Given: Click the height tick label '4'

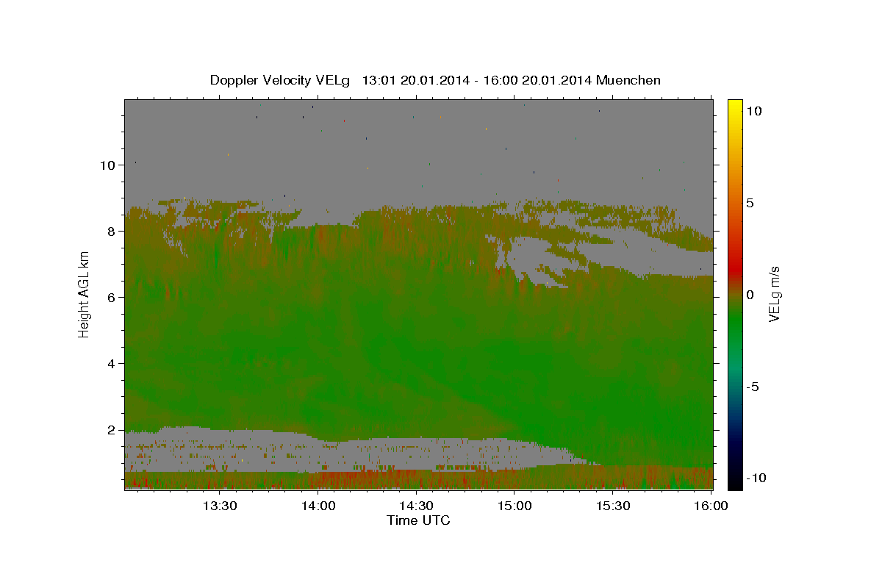Looking at the screenshot, I should click(x=112, y=364).
